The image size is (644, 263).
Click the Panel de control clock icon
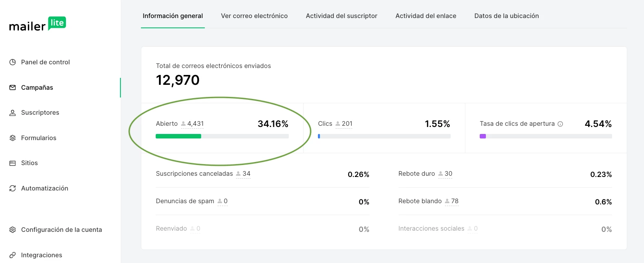point(13,62)
